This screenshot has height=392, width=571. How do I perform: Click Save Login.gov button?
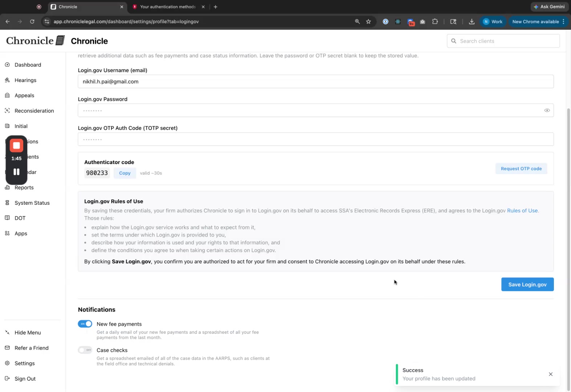pyautogui.click(x=527, y=285)
